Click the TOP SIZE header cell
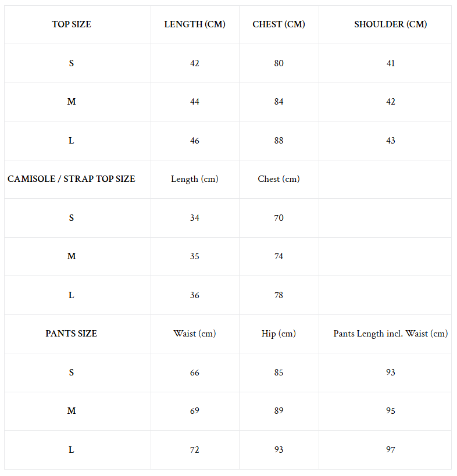Image resolution: width=457 pixels, height=476 pixels. [72, 24]
